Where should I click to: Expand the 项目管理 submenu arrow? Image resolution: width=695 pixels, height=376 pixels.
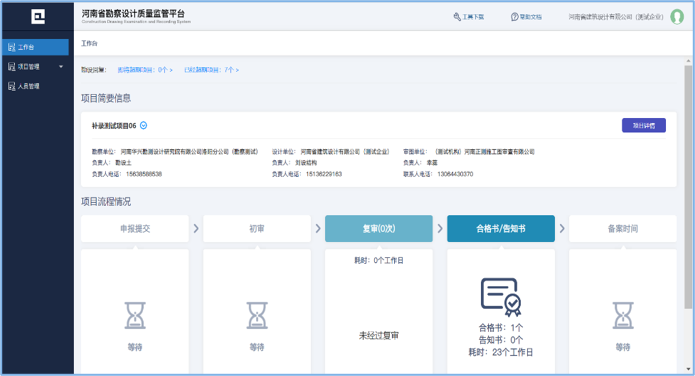coord(61,67)
